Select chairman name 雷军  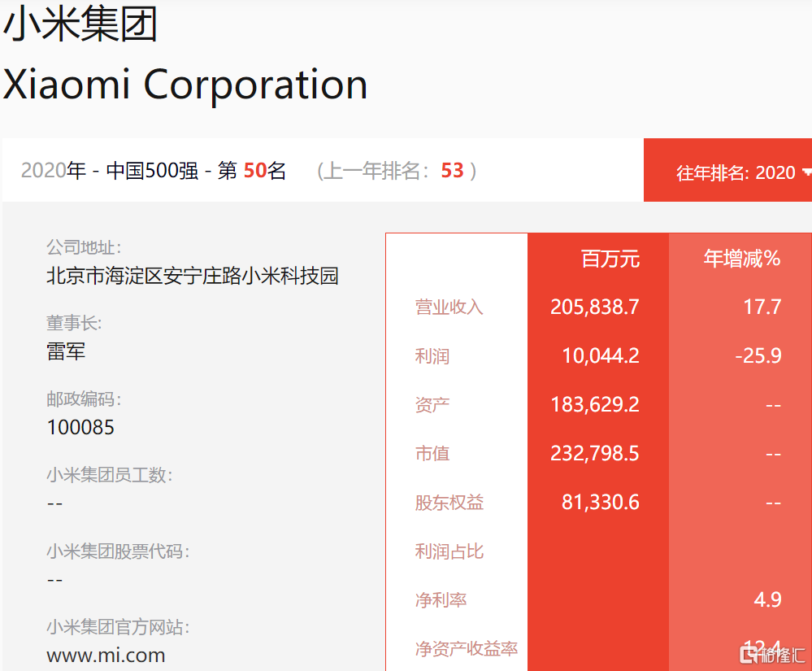click(66, 351)
